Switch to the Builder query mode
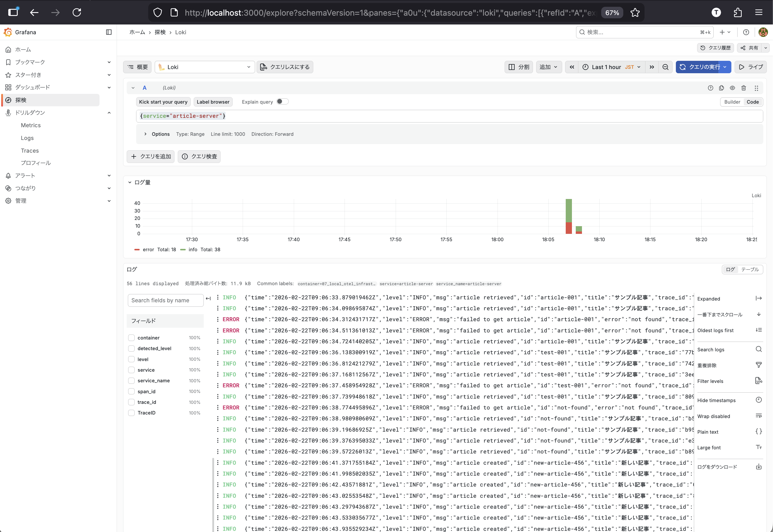The height and width of the screenshot is (532, 773). [732, 102]
